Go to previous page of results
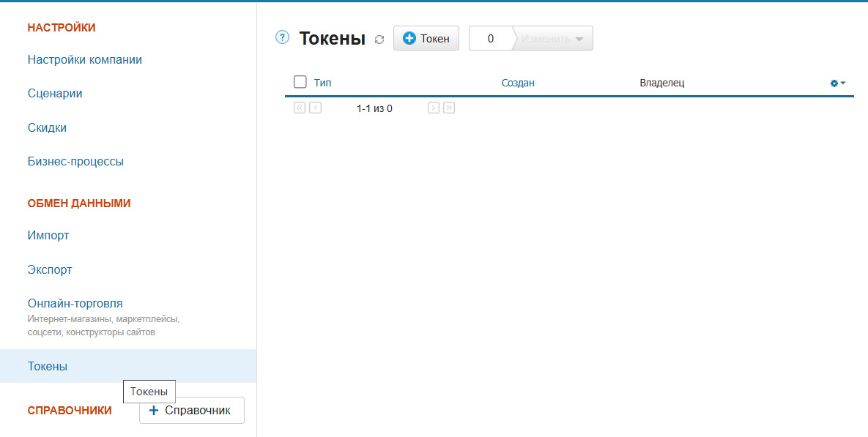The height and width of the screenshot is (437, 868). pos(315,108)
